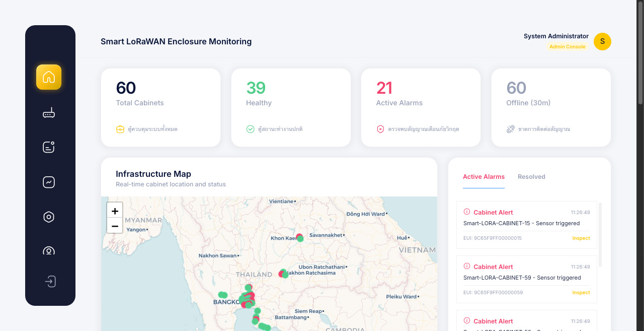The height and width of the screenshot is (331, 644).
Task: Open the analytics chart icon in sidebar
Action: click(49, 182)
